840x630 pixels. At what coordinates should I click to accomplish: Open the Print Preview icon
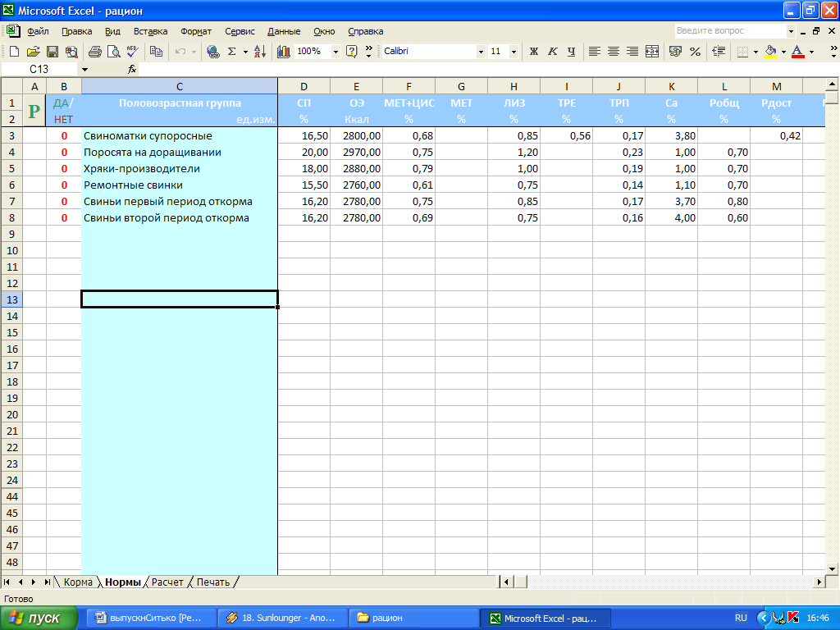112,52
